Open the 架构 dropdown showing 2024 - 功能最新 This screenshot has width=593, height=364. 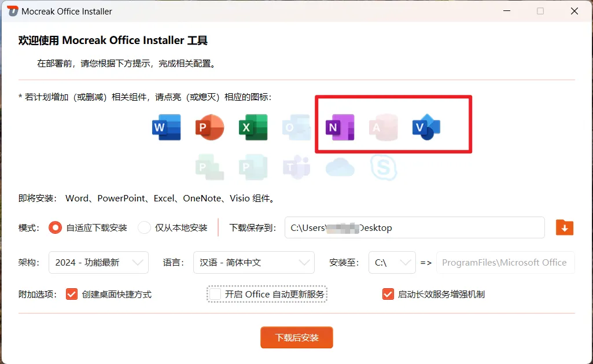coord(98,262)
